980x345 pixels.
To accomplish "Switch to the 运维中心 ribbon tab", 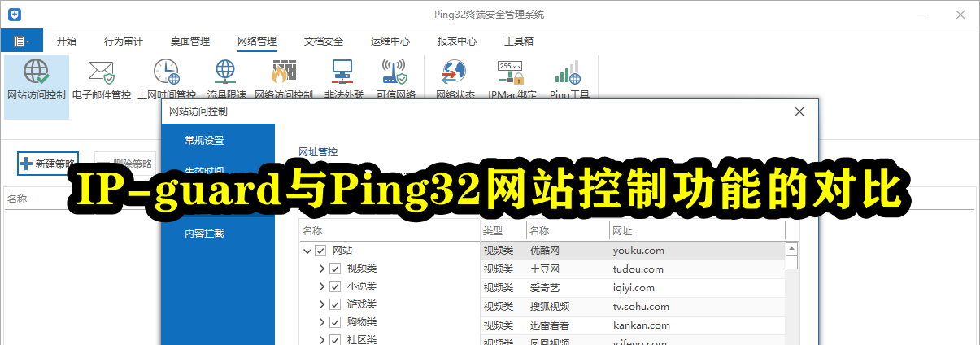I will tap(390, 41).
